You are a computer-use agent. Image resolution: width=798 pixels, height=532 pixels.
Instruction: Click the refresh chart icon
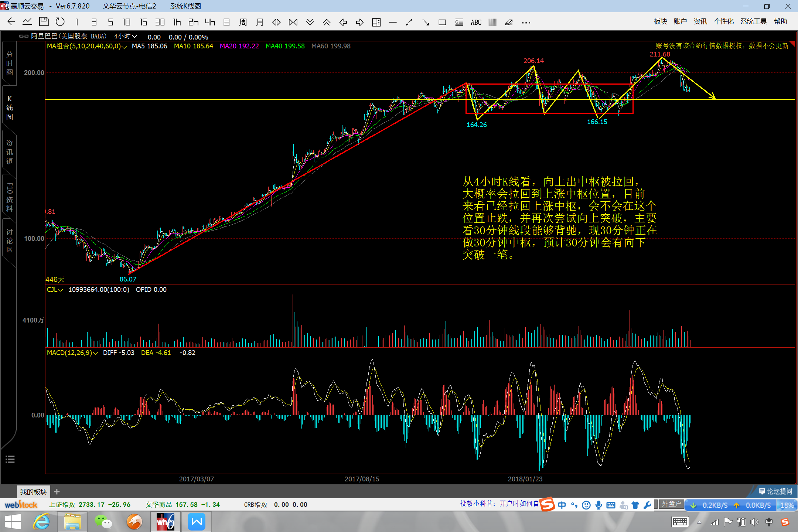[x=60, y=22]
